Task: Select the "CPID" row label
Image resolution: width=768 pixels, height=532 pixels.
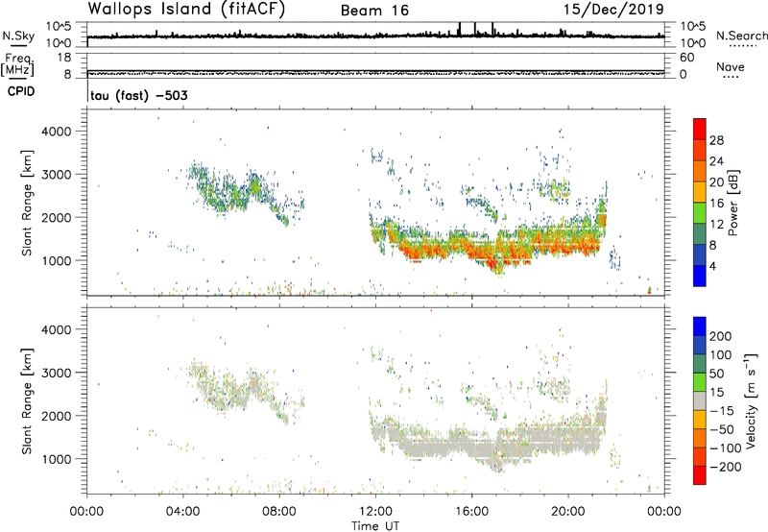Action: point(21,91)
